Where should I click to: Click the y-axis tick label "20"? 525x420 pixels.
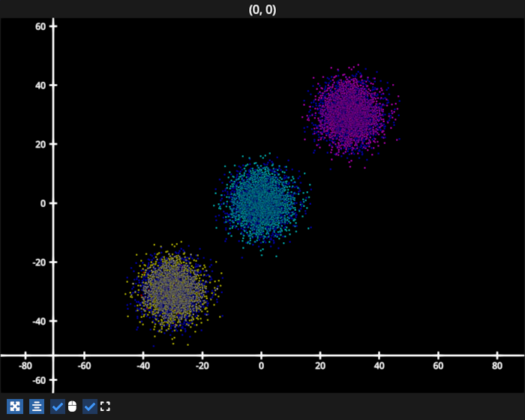click(40, 144)
